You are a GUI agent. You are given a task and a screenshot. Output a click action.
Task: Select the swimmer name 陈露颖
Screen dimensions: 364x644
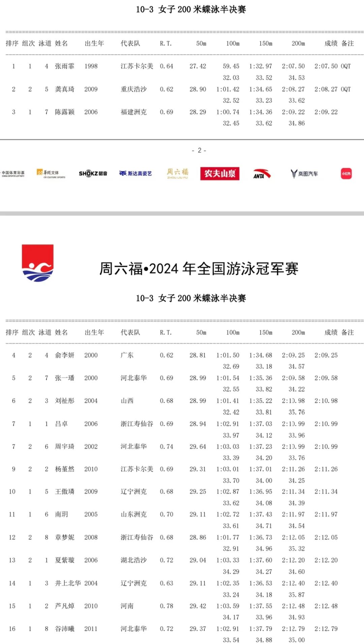(65, 112)
